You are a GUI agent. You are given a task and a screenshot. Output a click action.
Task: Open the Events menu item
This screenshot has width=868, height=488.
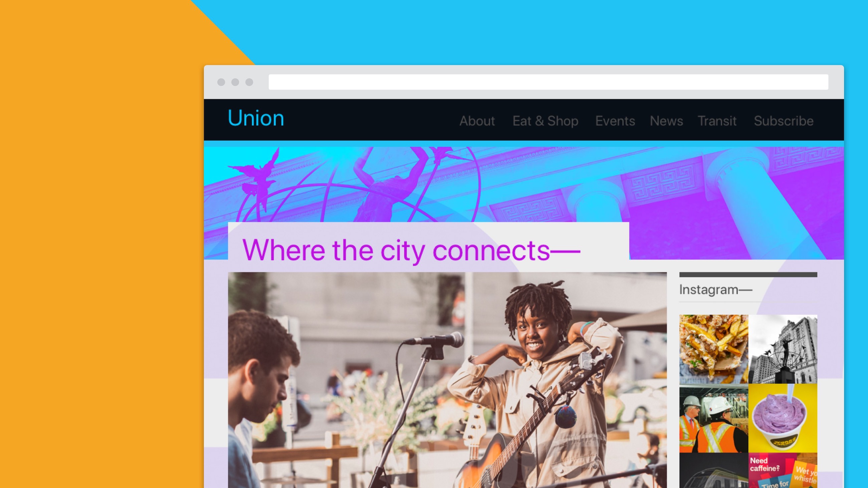(615, 121)
